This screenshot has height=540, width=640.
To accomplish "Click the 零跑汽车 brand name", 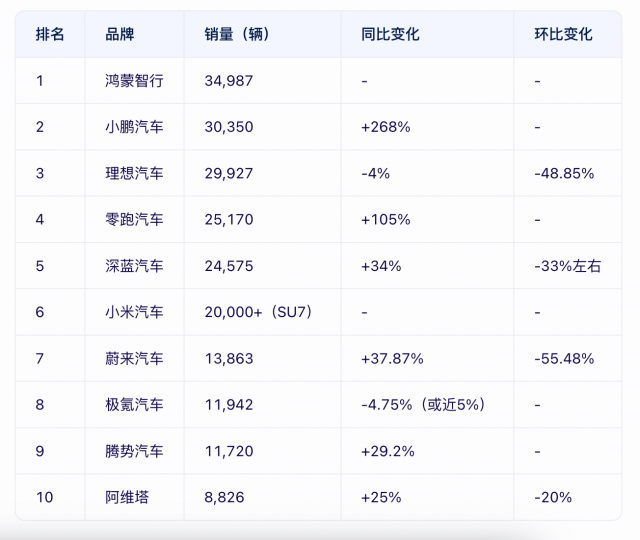I will point(134,220).
